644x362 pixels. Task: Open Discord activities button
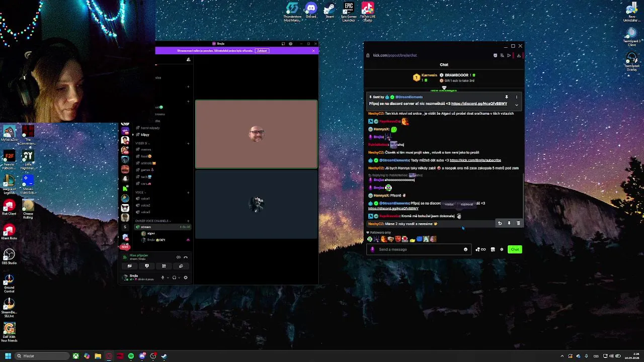[x=164, y=266]
